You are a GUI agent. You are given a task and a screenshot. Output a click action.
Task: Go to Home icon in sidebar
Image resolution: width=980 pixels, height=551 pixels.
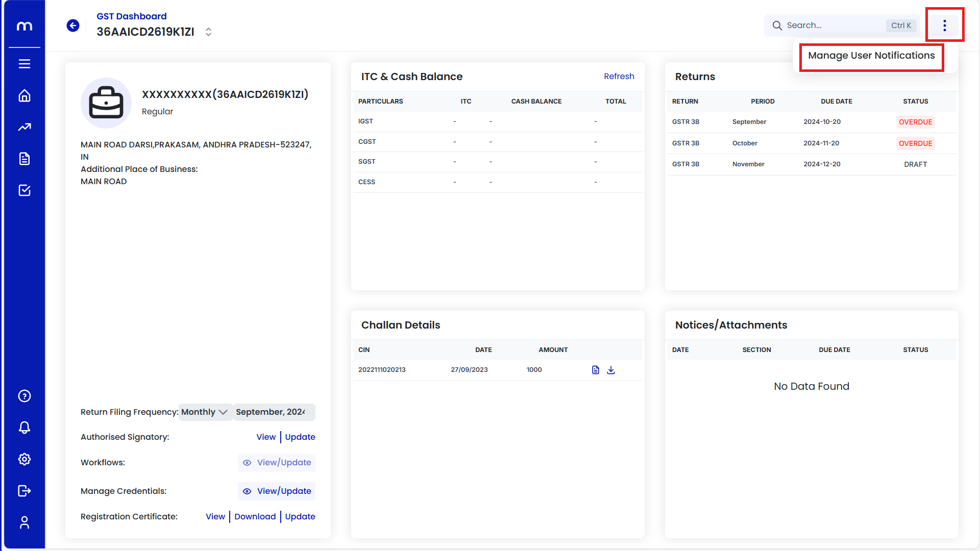click(x=24, y=95)
